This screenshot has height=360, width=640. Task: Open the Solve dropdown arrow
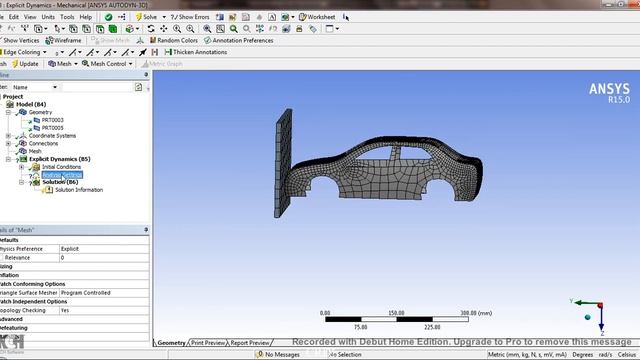point(164,17)
